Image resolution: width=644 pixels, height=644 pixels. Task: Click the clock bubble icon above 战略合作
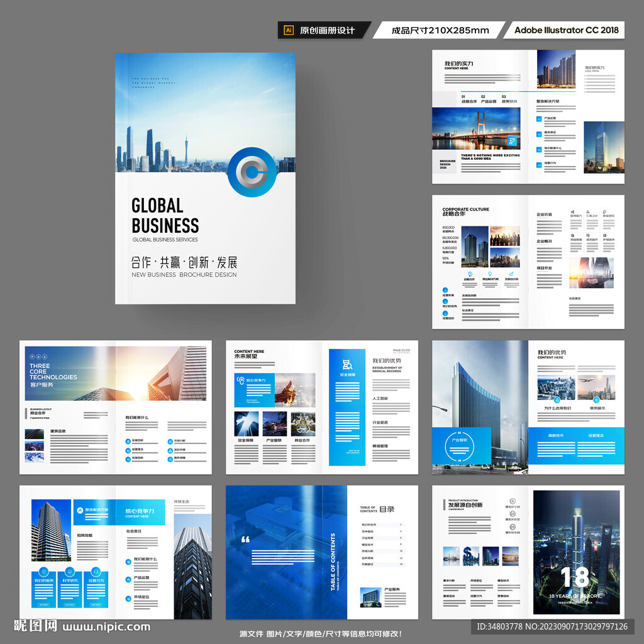[470, 274]
